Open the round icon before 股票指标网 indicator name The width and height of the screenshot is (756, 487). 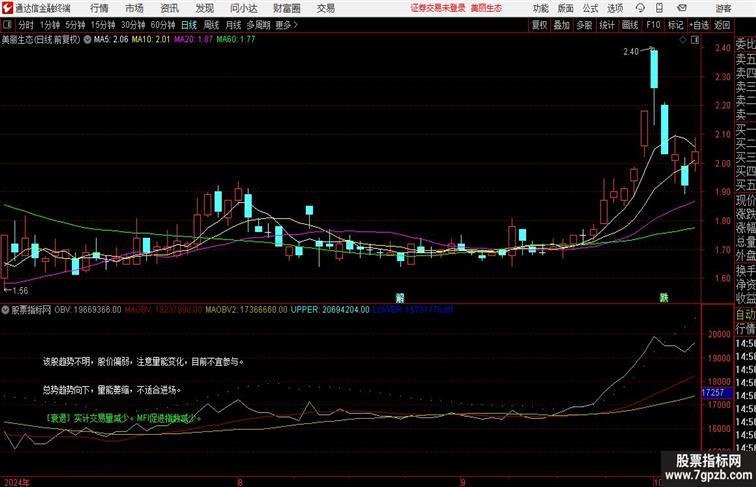click(5, 310)
